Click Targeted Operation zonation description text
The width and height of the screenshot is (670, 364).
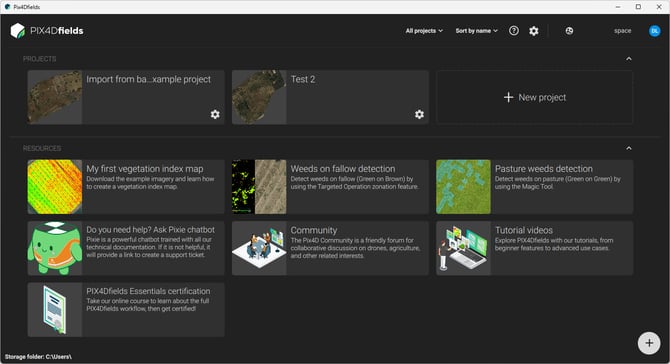coord(354,183)
